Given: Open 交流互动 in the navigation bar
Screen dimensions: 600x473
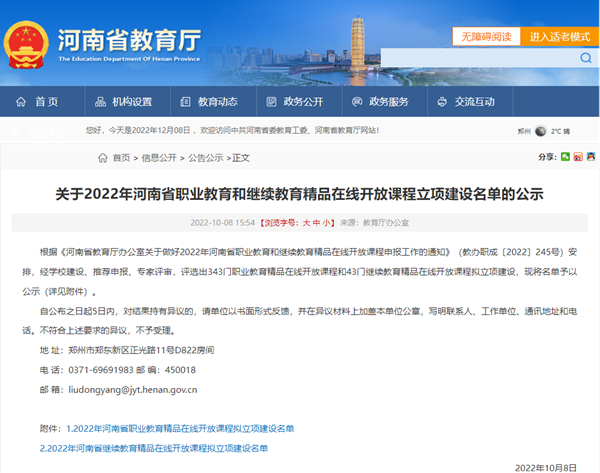Looking at the screenshot, I should pos(466,102).
